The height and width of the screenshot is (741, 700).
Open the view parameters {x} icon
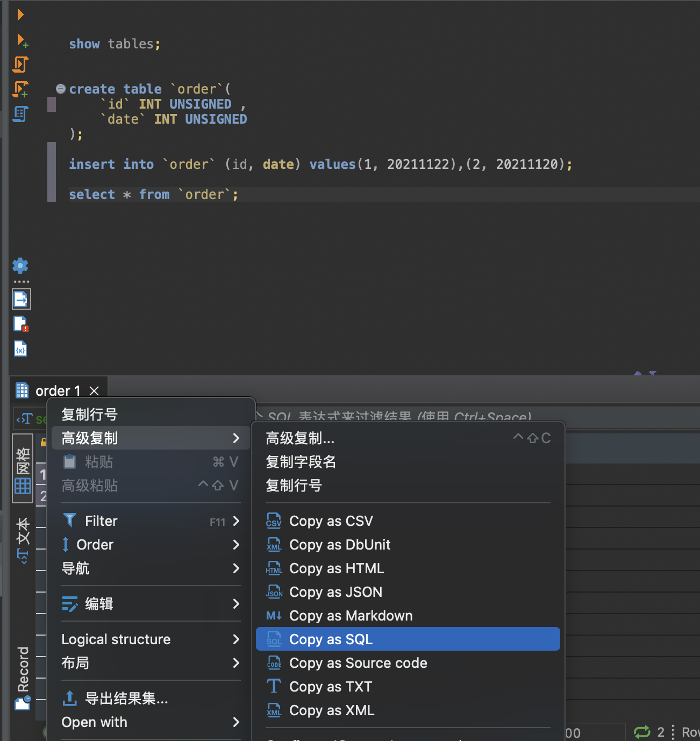coord(20,348)
